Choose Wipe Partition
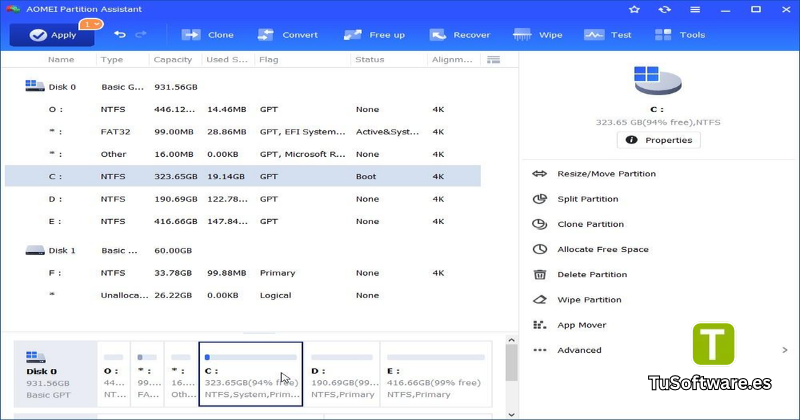 coord(578,300)
